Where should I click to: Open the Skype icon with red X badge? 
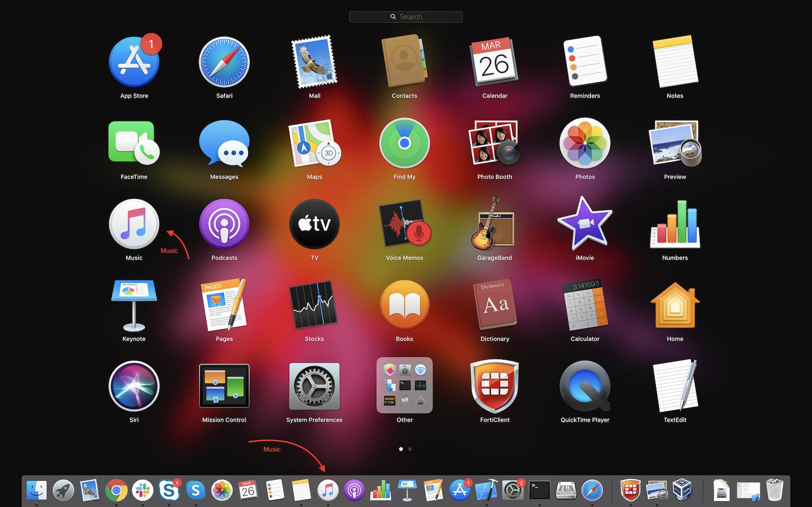(169, 490)
